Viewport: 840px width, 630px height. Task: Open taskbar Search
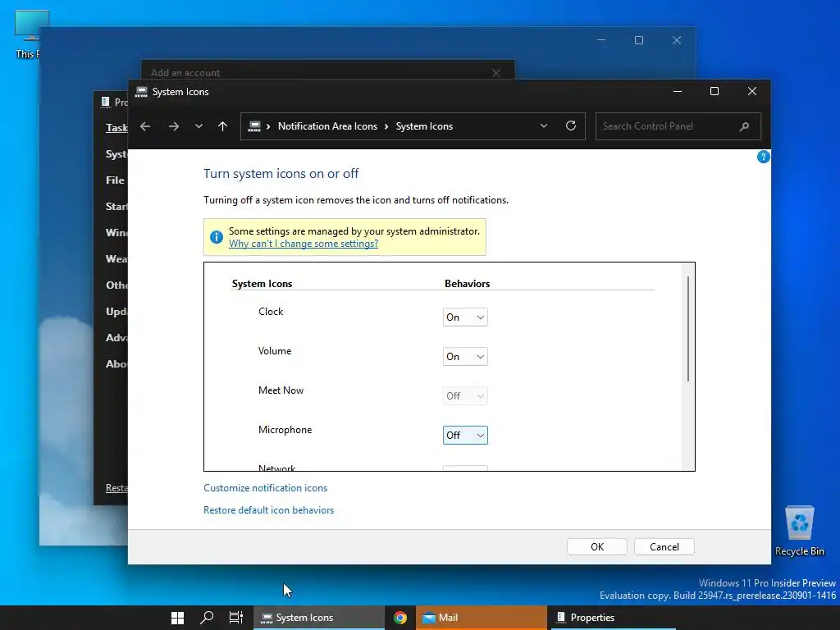[x=207, y=618]
